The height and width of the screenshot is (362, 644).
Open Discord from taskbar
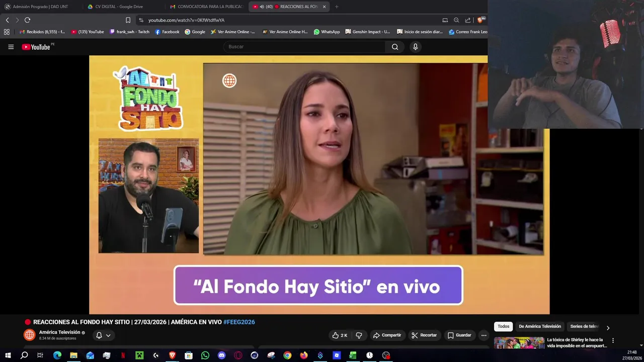click(x=221, y=355)
